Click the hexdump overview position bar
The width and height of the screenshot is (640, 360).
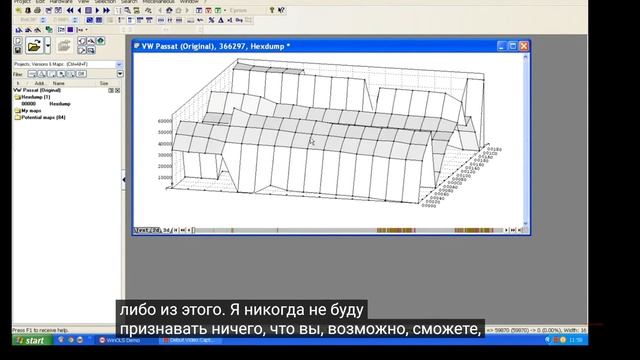tap(349, 230)
